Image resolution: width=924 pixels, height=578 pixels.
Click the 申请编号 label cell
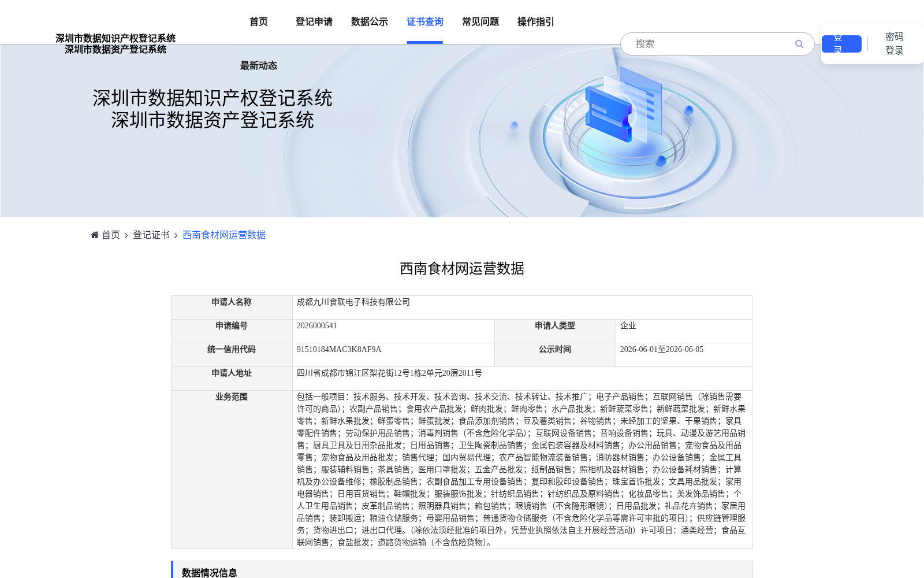point(232,331)
